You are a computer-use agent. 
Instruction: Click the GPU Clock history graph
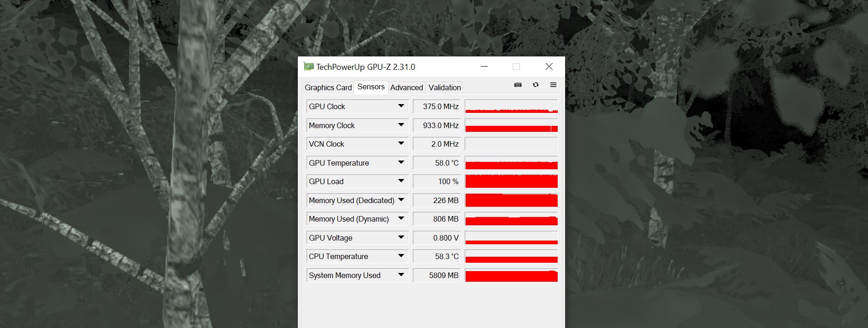pos(511,106)
